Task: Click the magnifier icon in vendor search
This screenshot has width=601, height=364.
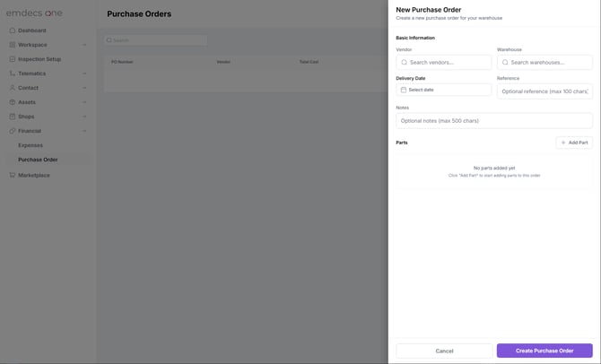Action: 404,62
